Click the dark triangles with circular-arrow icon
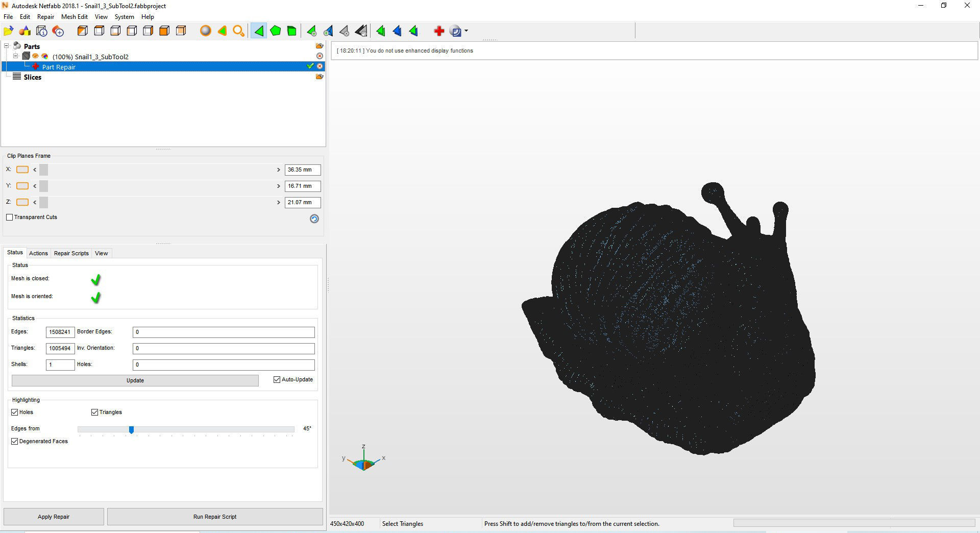 point(361,31)
